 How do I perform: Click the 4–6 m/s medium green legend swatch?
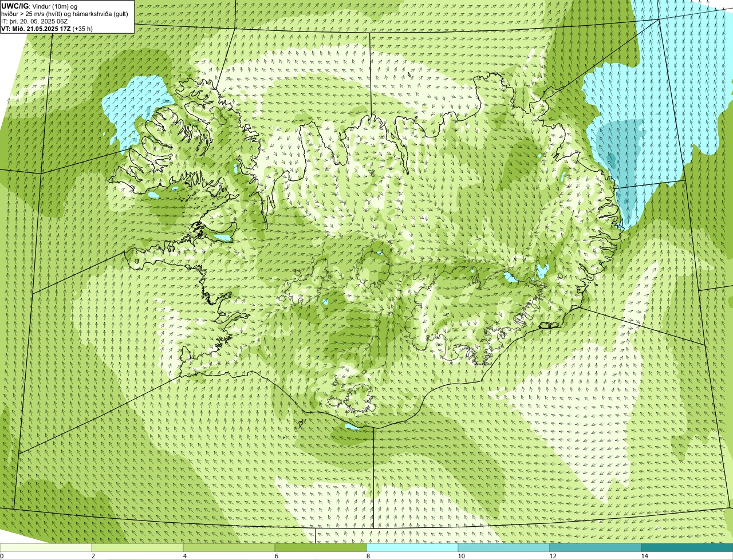coord(229,547)
